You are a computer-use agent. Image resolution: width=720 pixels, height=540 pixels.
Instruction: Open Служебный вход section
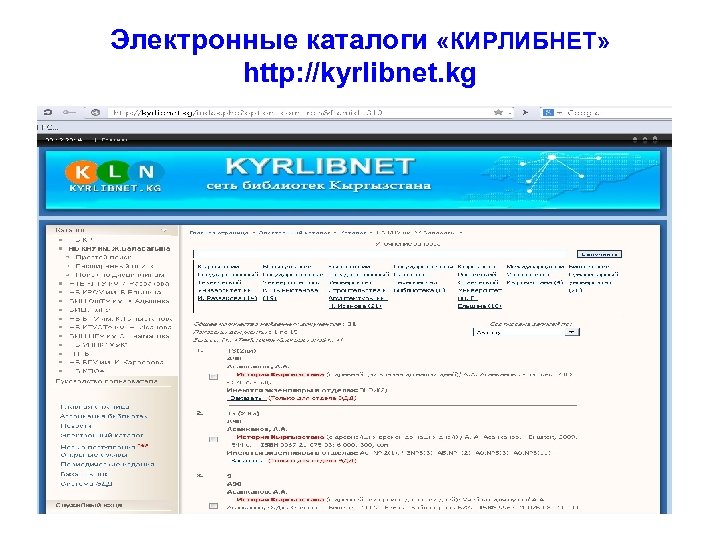point(89,505)
